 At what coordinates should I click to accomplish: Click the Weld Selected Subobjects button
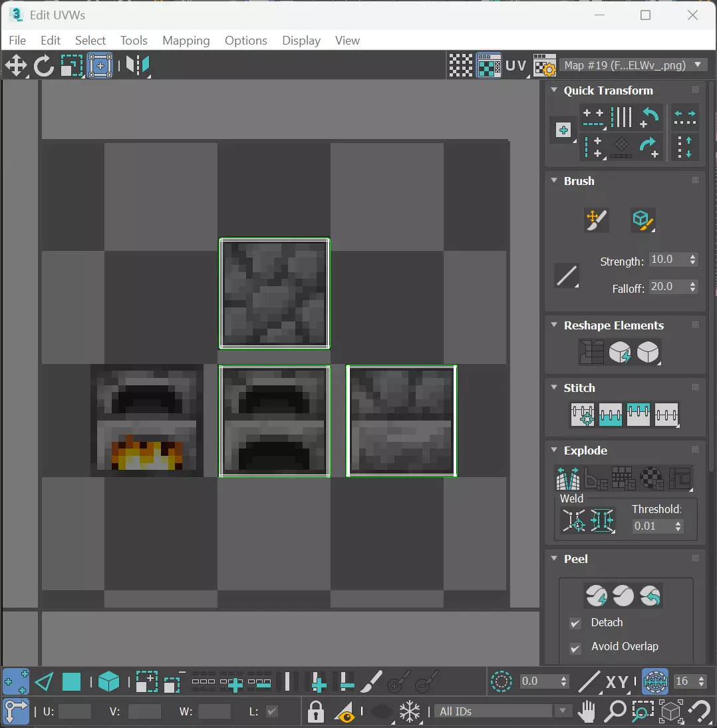(x=603, y=520)
